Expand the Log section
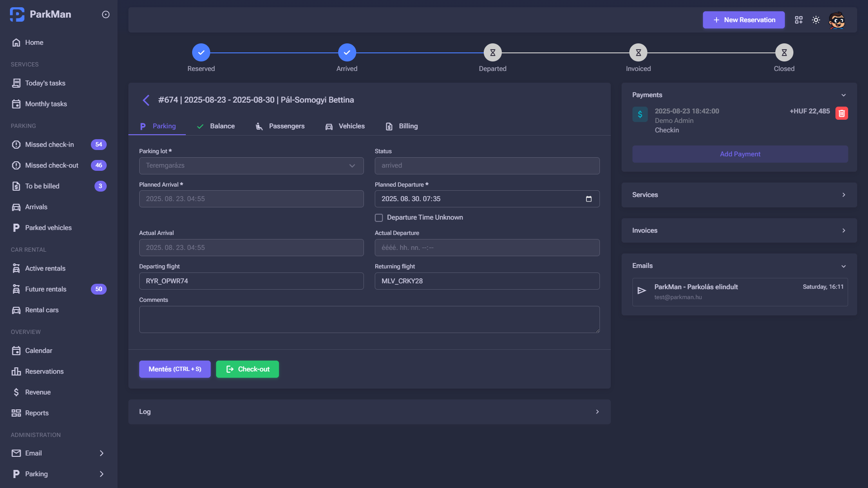 coord(597,412)
